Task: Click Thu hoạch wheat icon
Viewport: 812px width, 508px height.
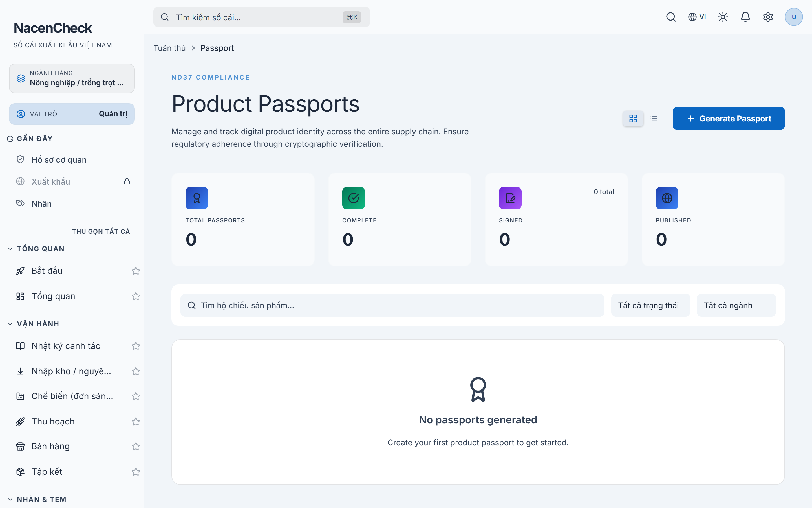Action: (20, 421)
